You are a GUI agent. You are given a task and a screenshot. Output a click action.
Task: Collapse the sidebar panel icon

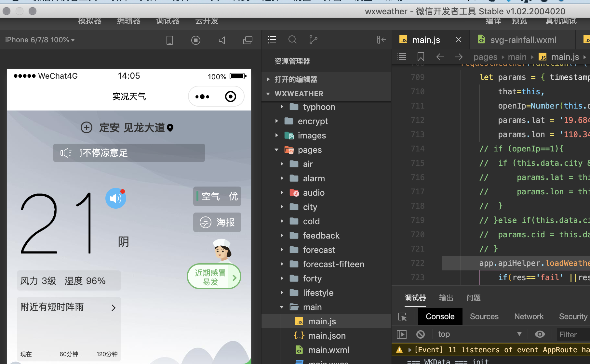pos(381,40)
